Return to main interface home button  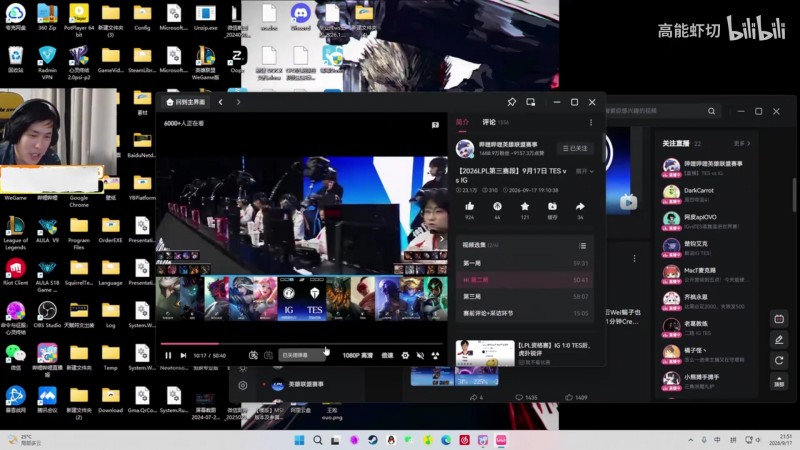point(186,102)
